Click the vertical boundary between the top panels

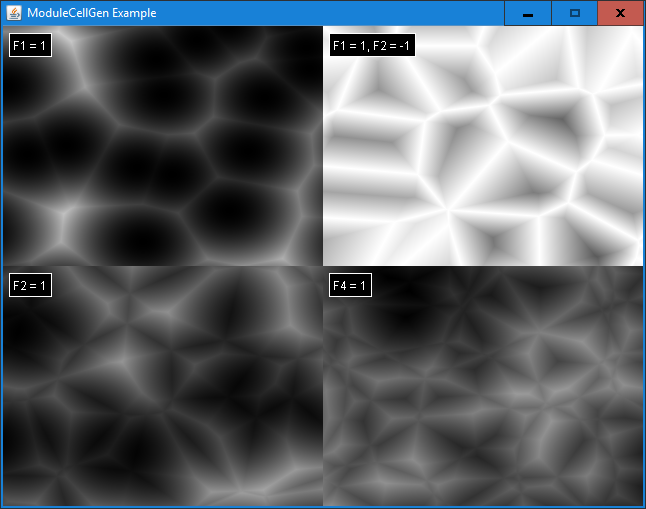[x=323, y=150]
